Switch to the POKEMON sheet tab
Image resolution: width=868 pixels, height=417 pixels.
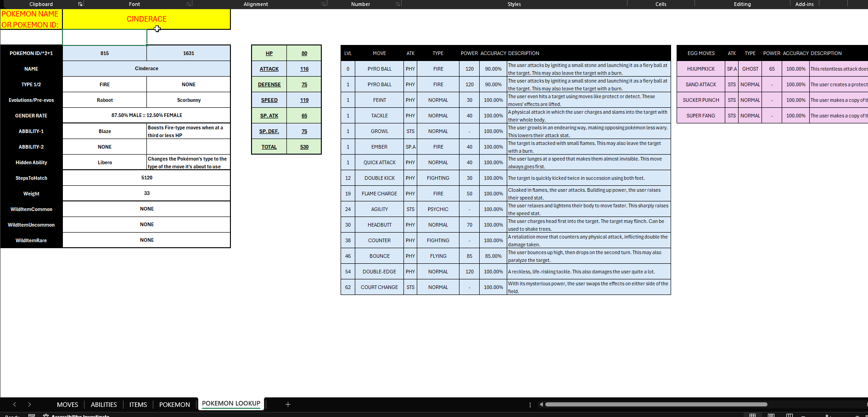pos(174,404)
